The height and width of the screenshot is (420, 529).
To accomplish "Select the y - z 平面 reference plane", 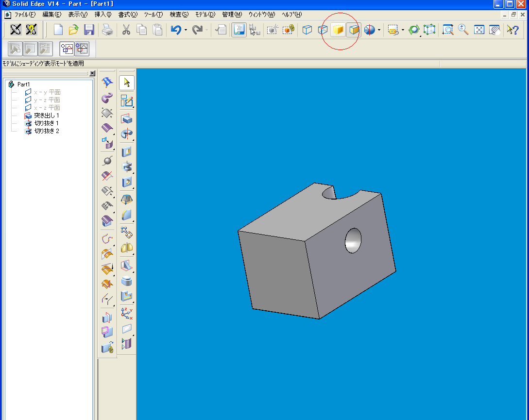I will (47, 100).
